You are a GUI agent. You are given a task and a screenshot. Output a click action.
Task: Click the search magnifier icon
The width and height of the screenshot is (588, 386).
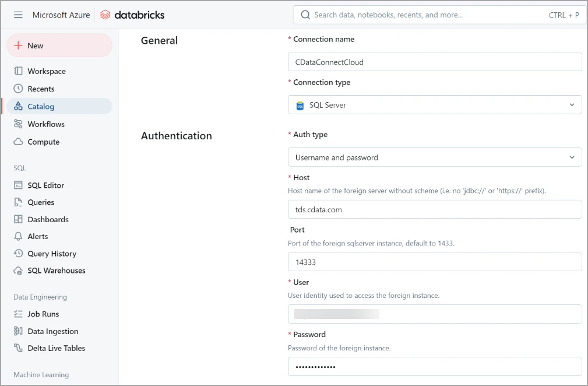pos(305,15)
